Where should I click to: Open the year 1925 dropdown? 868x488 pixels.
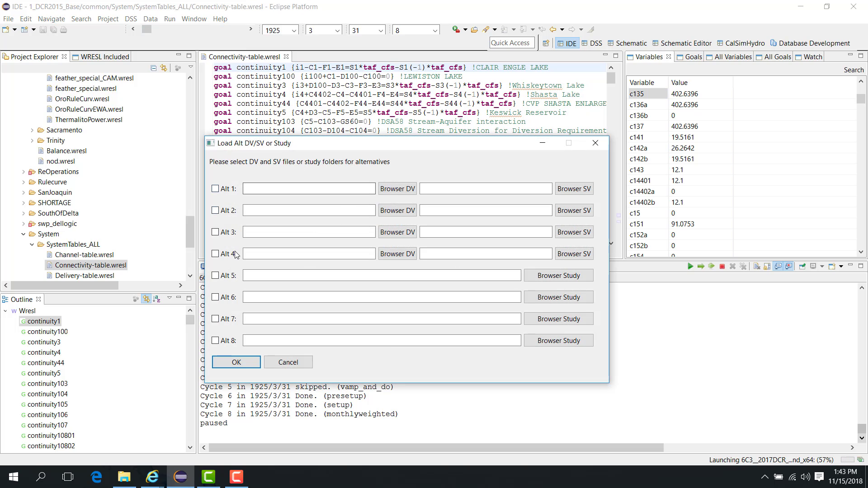point(293,30)
